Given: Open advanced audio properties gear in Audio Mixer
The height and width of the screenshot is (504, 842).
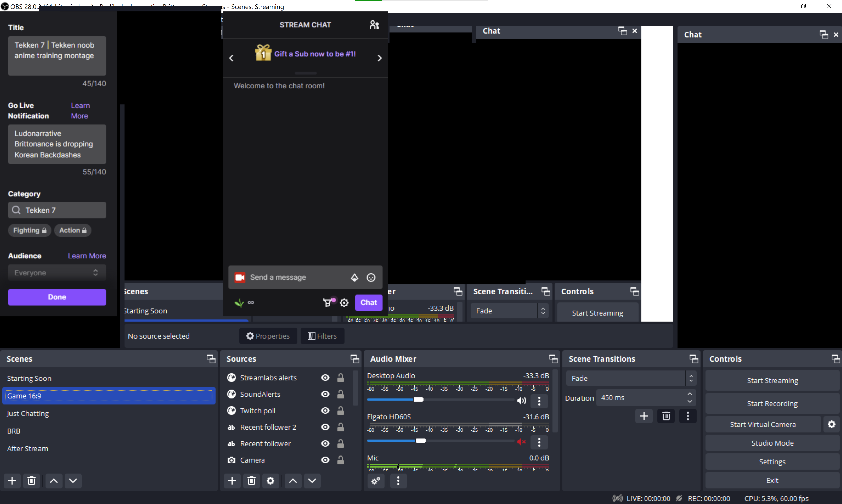Looking at the screenshot, I should click(375, 481).
